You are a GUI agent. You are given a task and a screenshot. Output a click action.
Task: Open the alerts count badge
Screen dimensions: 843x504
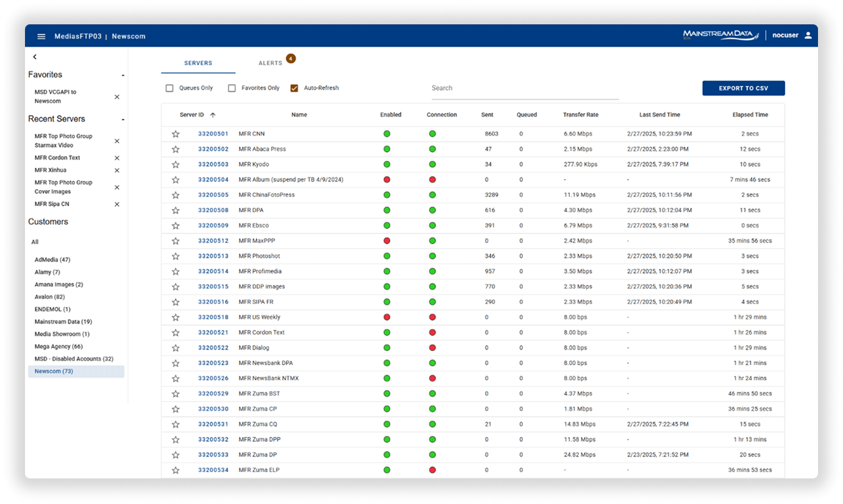(291, 59)
